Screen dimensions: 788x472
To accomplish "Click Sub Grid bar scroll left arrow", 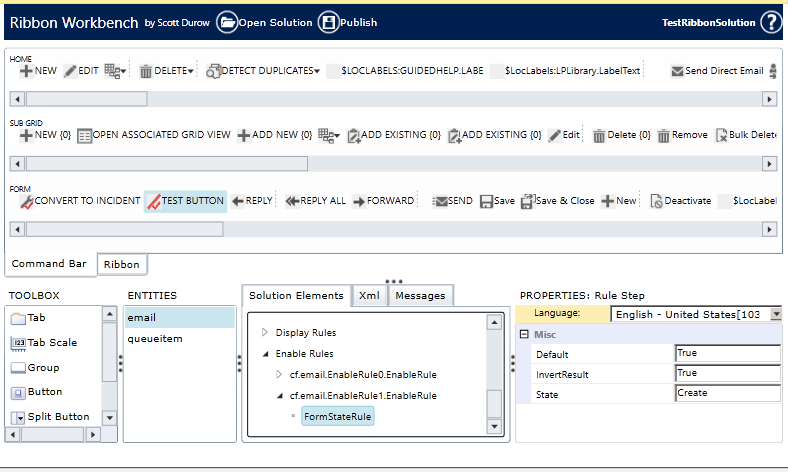I will (17, 163).
